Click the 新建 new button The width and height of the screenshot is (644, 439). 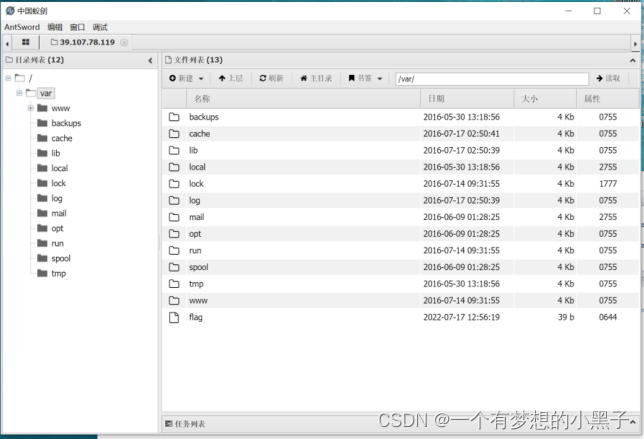[x=181, y=78]
